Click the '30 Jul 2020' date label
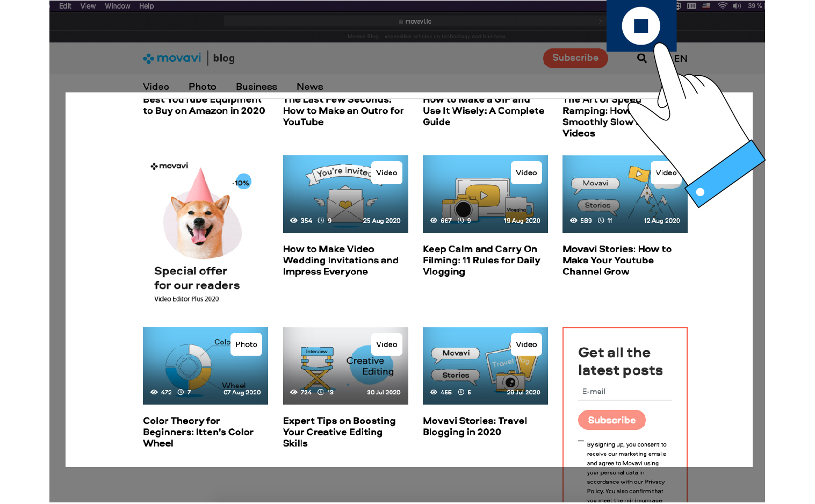 tap(384, 392)
